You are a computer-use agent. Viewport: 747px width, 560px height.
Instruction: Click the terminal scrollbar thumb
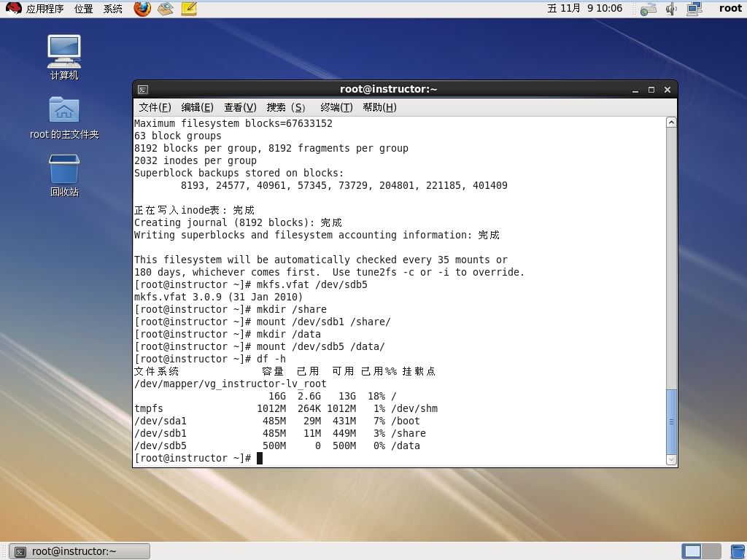[x=671, y=422]
